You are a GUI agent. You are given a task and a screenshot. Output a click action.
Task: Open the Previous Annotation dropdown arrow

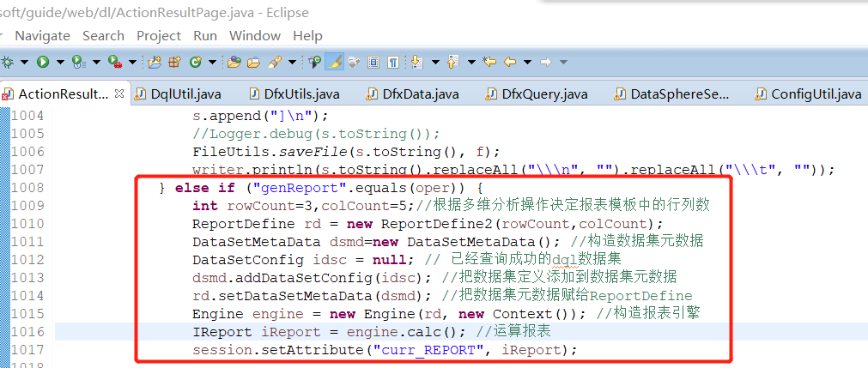tap(471, 62)
